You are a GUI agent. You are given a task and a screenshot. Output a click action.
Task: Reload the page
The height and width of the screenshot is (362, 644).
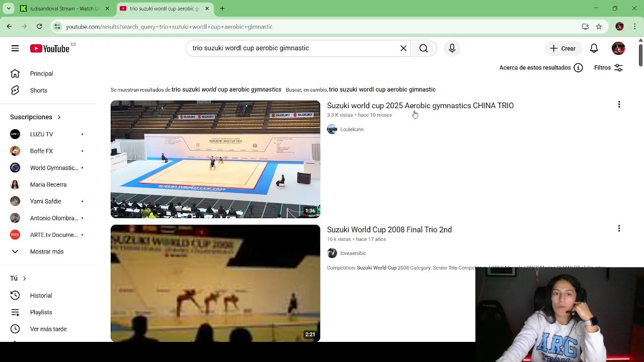tap(39, 26)
